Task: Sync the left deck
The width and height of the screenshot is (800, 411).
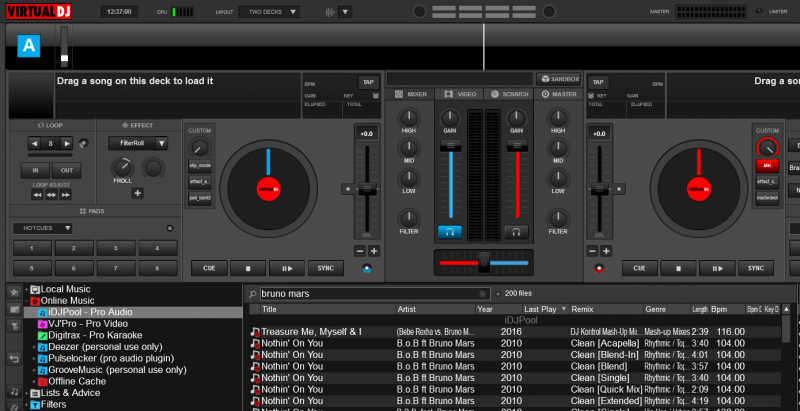Action: [326, 268]
